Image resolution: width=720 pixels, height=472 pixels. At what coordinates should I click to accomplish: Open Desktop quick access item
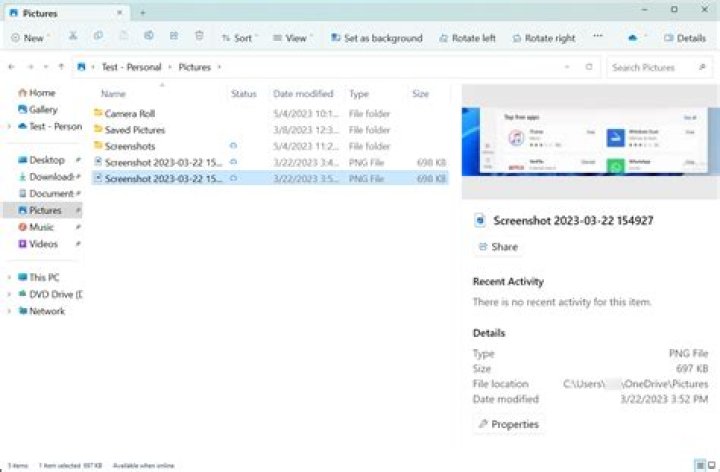pyautogui.click(x=41, y=160)
